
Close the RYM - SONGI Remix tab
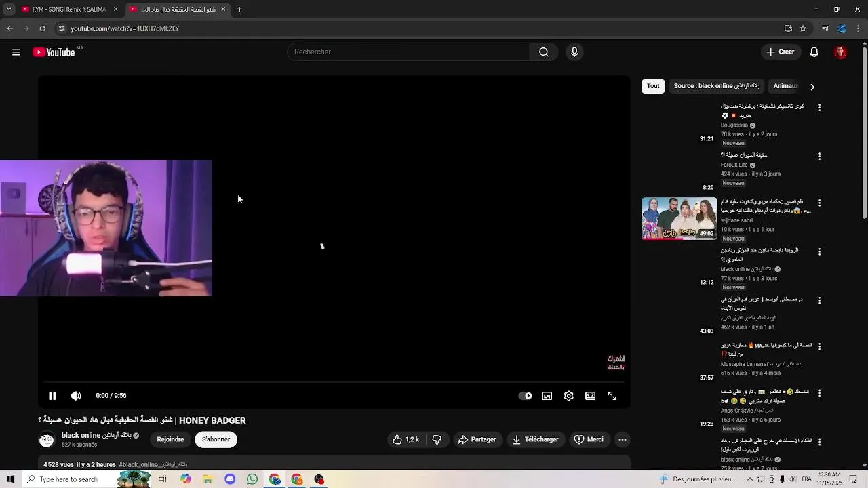pyautogui.click(x=115, y=9)
